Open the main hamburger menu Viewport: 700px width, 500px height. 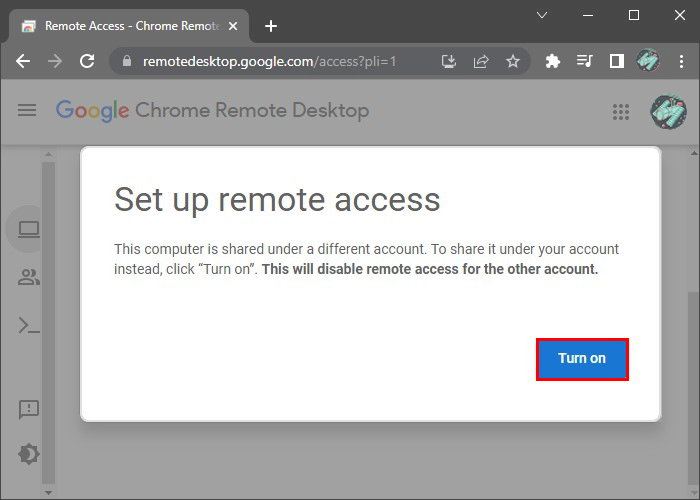(27, 110)
